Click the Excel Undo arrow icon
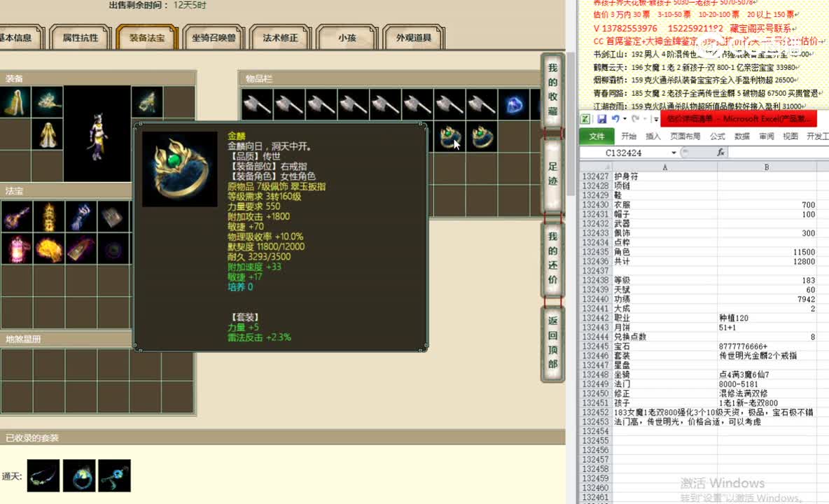829x504 pixels. (x=615, y=119)
